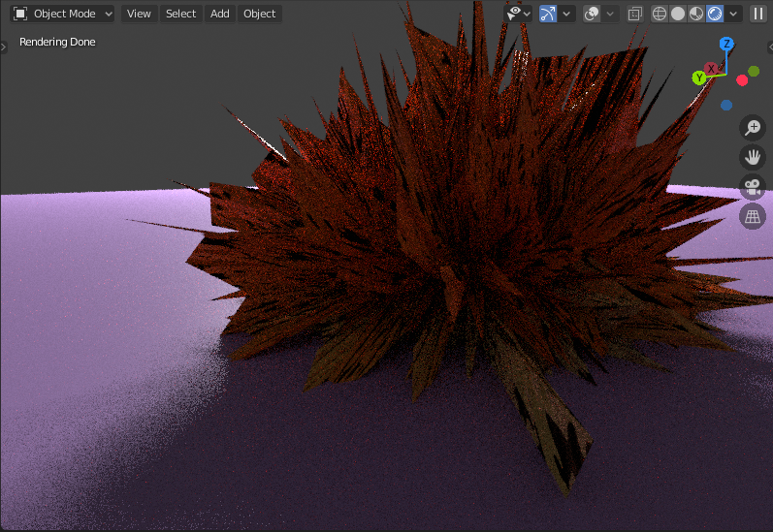The image size is (773, 532).
Task: Click the zoom view magnifier icon
Action: click(x=753, y=128)
